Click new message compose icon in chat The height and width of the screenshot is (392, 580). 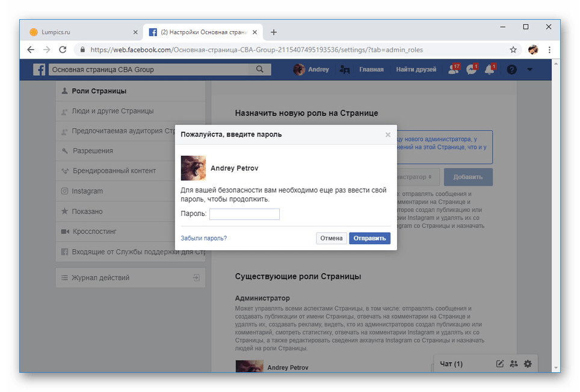[x=499, y=364]
